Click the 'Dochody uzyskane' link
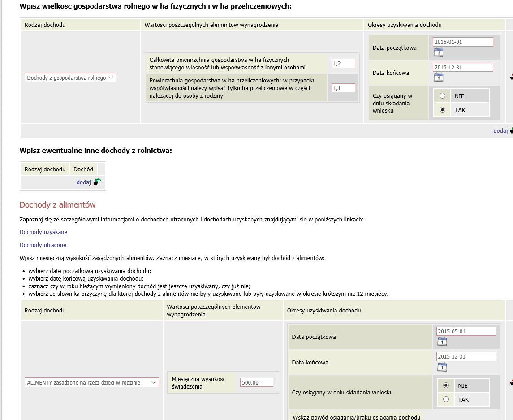The width and height of the screenshot is (513, 420). coord(43,232)
